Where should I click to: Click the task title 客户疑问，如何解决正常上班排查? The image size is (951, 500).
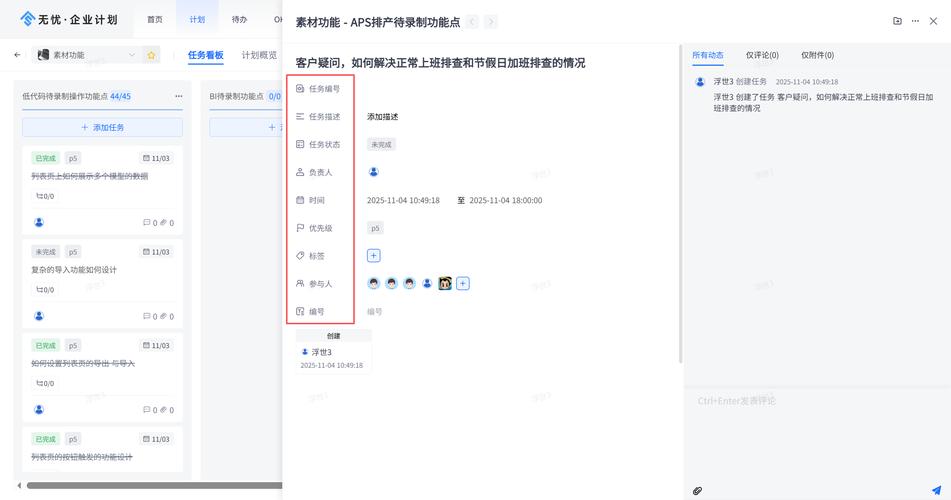tap(440, 62)
